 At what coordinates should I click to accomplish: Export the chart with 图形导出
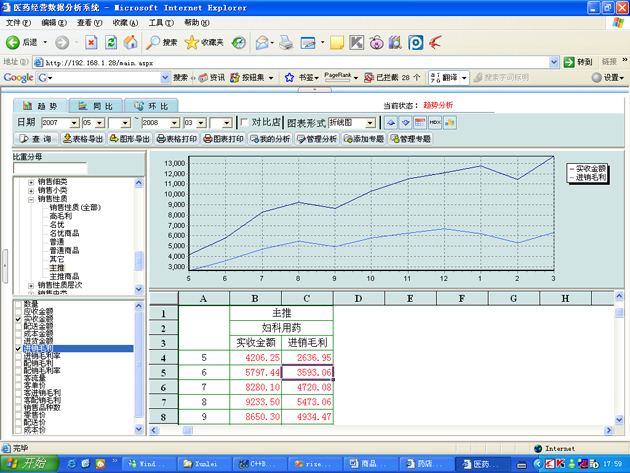coord(130,139)
